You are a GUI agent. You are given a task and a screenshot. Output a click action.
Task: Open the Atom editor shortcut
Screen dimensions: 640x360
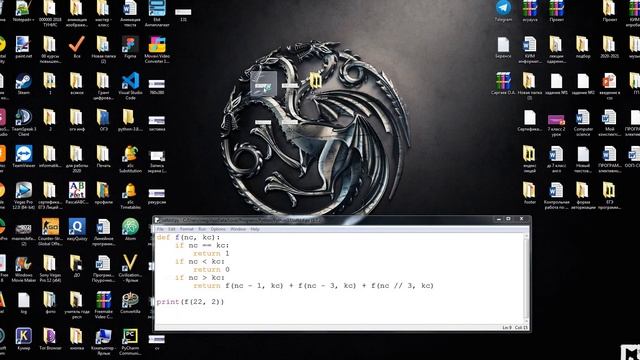(130, 230)
